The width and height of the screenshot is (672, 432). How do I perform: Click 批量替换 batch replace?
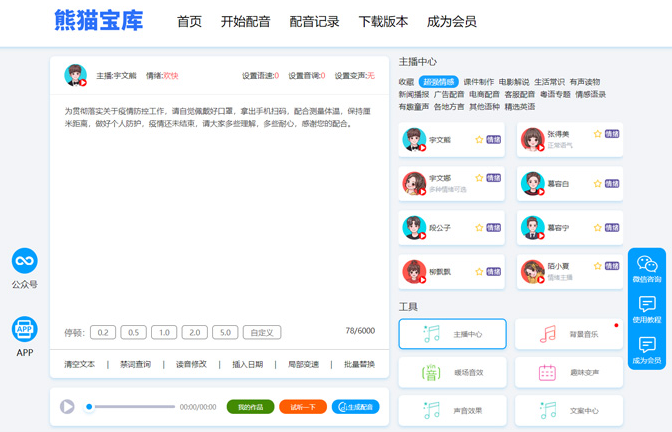pyautogui.click(x=360, y=364)
